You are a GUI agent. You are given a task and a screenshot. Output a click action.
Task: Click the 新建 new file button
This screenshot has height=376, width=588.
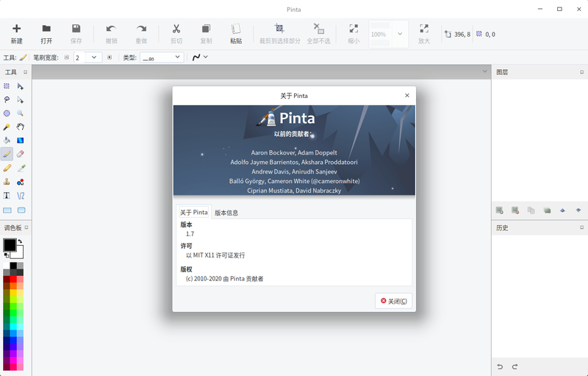(x=16, y=34)
